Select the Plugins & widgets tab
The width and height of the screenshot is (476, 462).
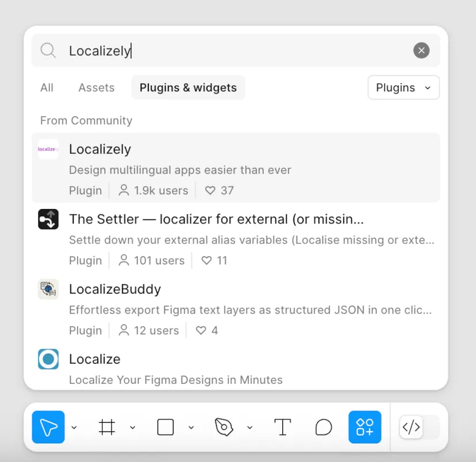pos(188,87)
